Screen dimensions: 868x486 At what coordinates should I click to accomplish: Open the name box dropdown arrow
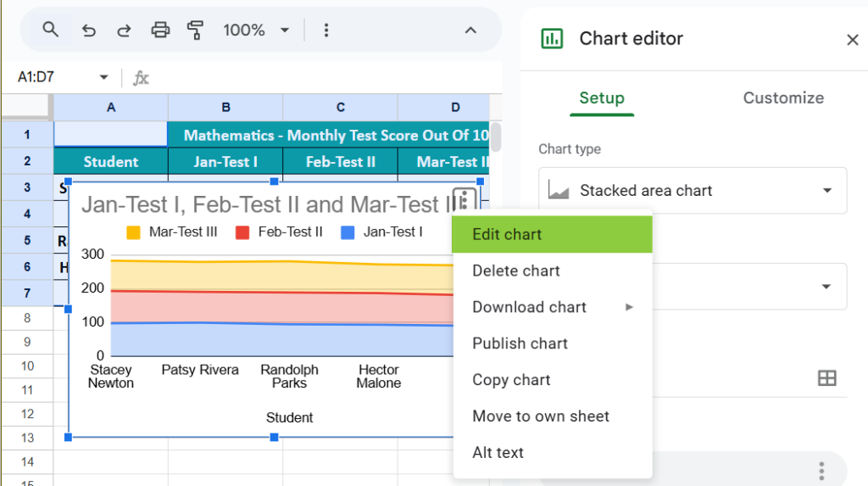click(103, 77)
